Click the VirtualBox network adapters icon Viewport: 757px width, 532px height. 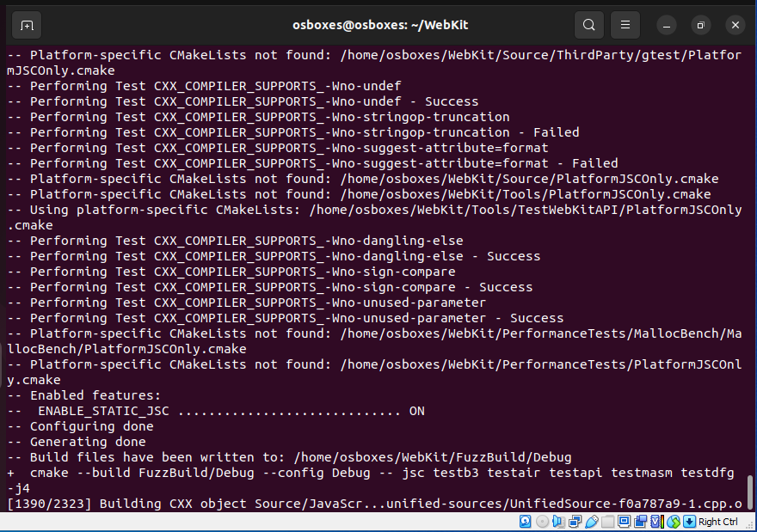coord(575,522)
